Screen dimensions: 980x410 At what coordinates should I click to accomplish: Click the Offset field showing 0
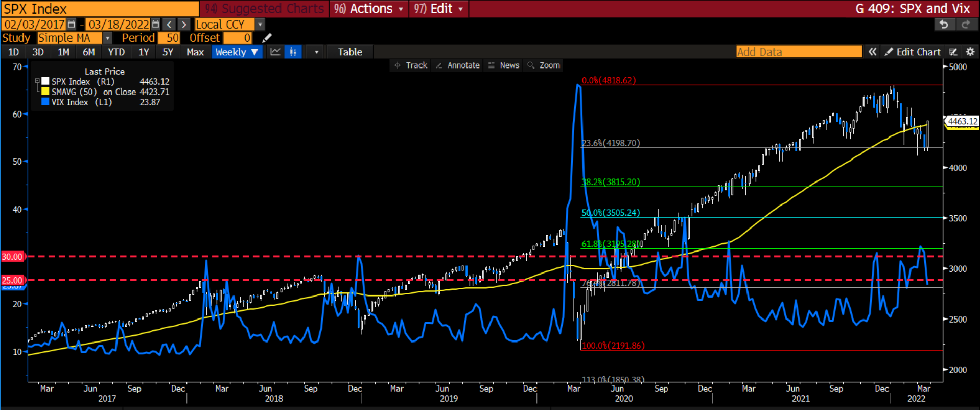238,38
